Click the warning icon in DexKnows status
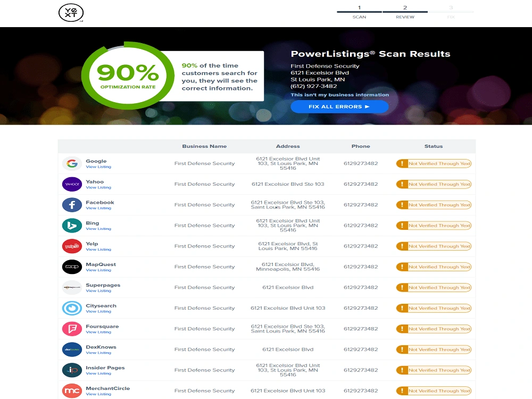The image size is (532, 399). tap(402, 350)
